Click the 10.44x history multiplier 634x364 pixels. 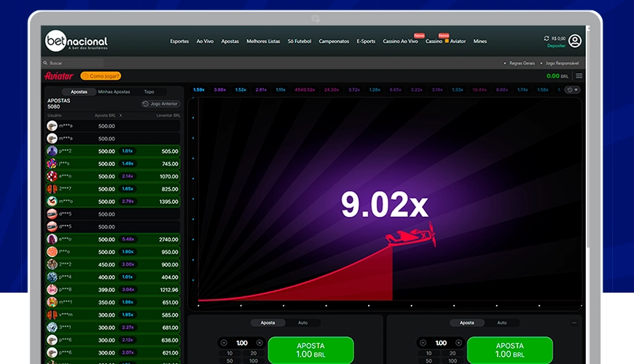point(480,90)
